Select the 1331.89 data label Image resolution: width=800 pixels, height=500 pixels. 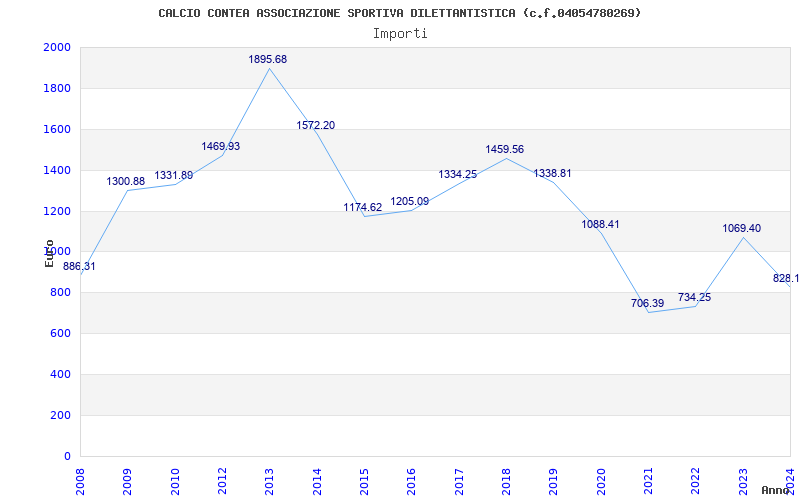click(173, 176)
